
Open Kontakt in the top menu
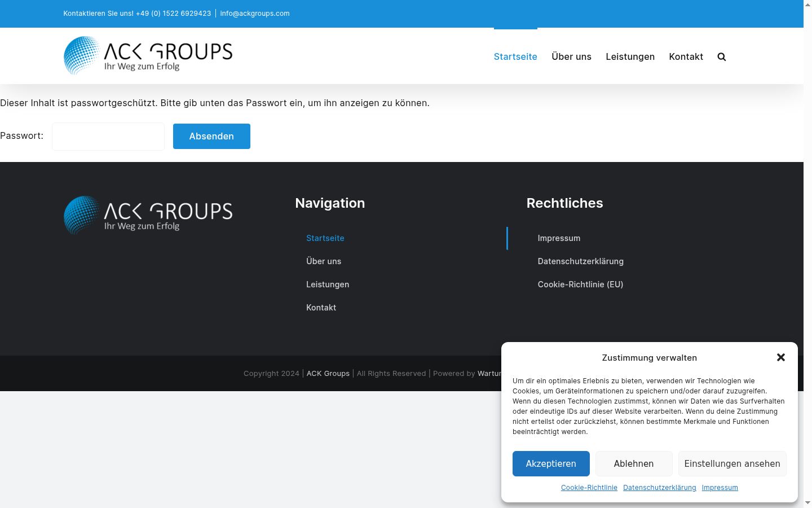click(686, 56)
